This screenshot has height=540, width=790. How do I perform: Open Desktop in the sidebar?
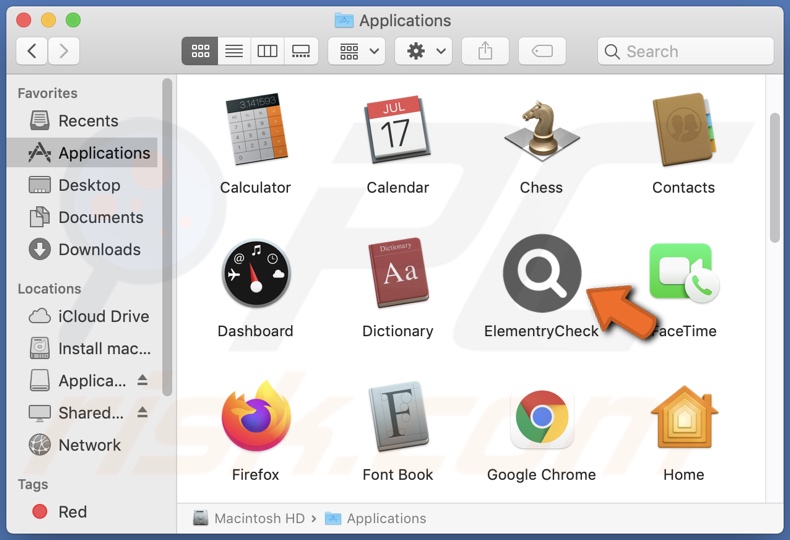[x=83, y=185]
